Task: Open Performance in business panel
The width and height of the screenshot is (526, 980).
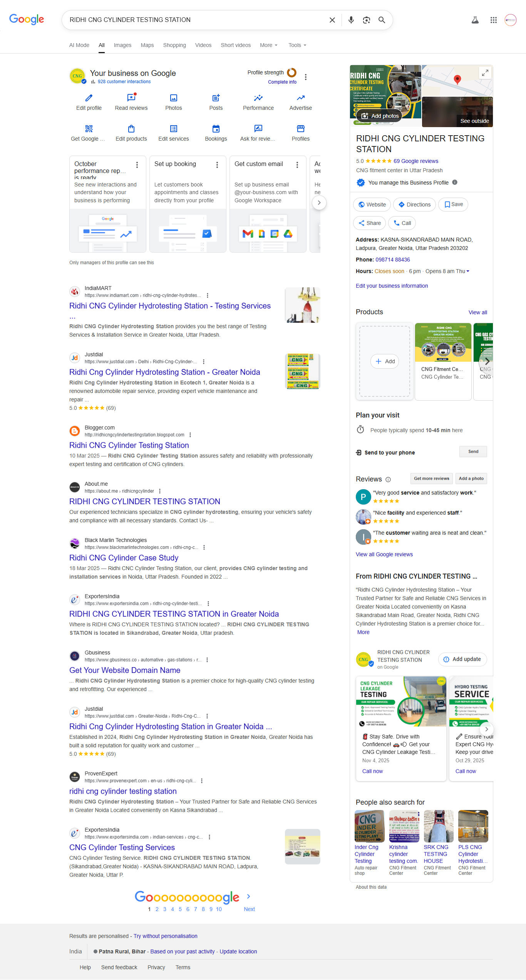Action: tap(258, 98)
